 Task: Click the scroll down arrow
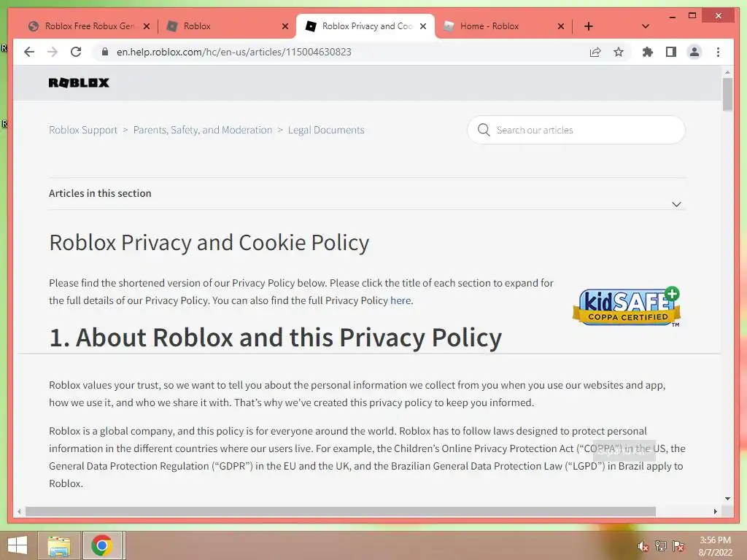tap(727, 498)
